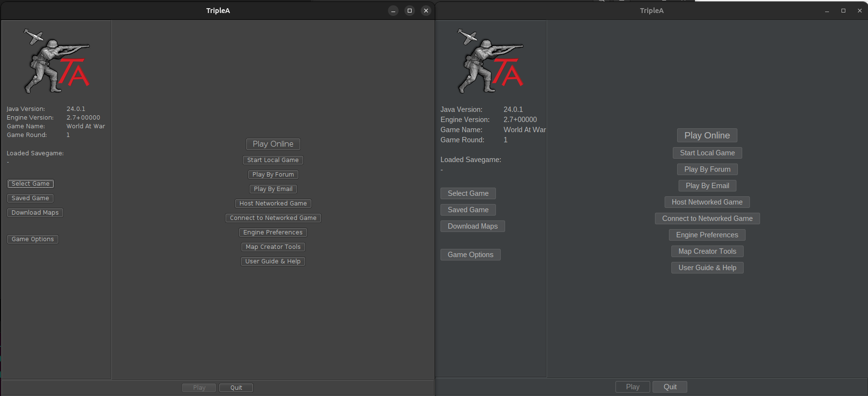
Task: Choose Play By Email in left window
Action: pyautogui.click(x=273, y=189)
